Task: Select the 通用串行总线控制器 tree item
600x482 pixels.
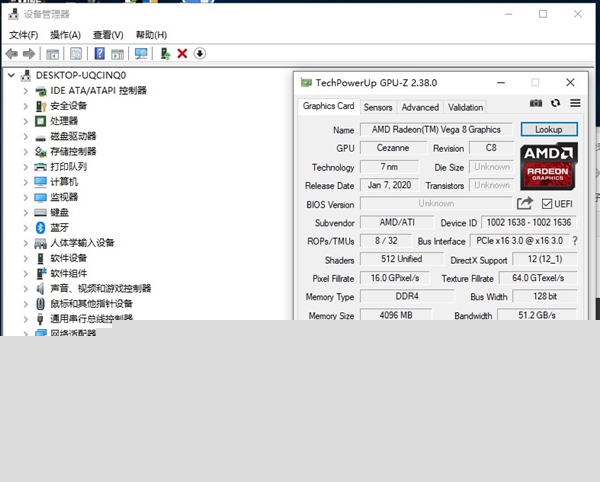Action: coord(91,317)
